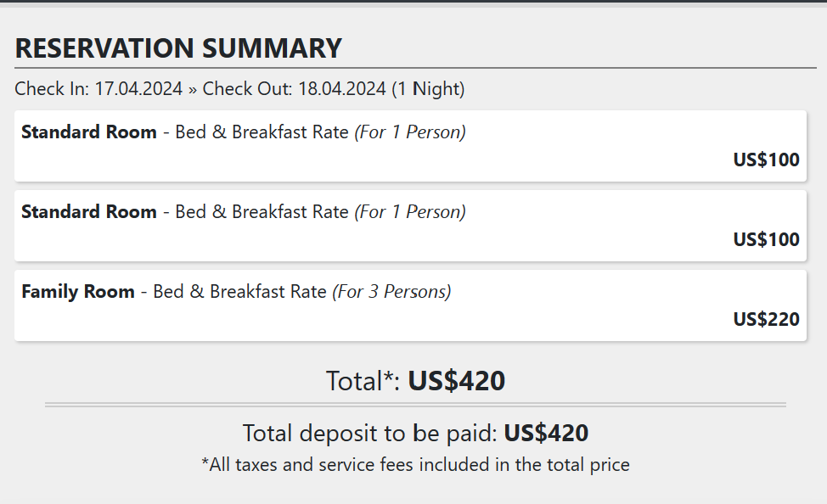Select the For 3 Persons text
Screen dimensions: 827x504
pos(391,292)
